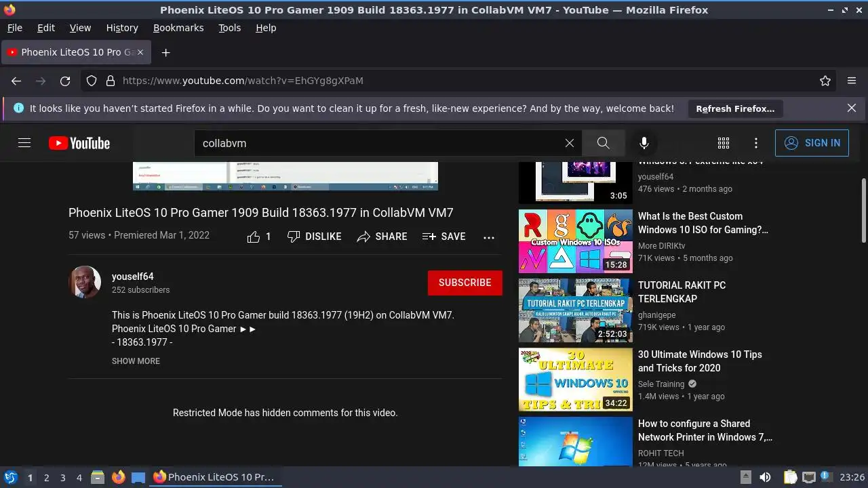Go back in Firefox navigation
The height and width of the screenshot is (488, 868).
pyautogui.click(x=16, y=81)
